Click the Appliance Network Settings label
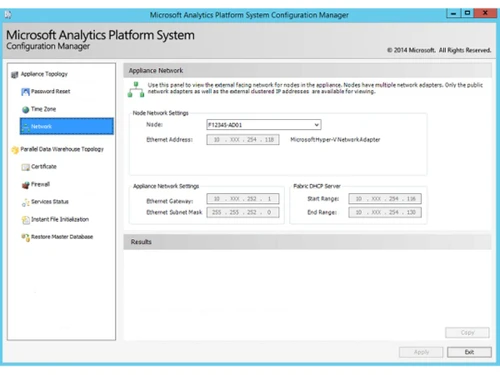Screen dimensions: 500x375 [x=166, y=186]
